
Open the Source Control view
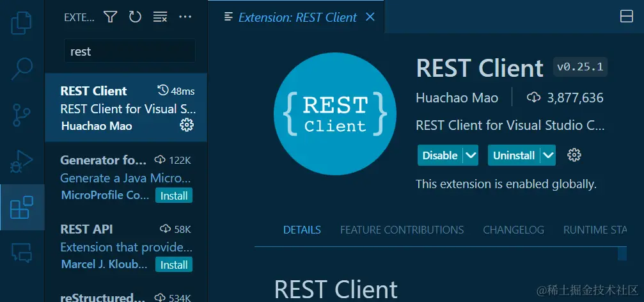tap(21, 115)
